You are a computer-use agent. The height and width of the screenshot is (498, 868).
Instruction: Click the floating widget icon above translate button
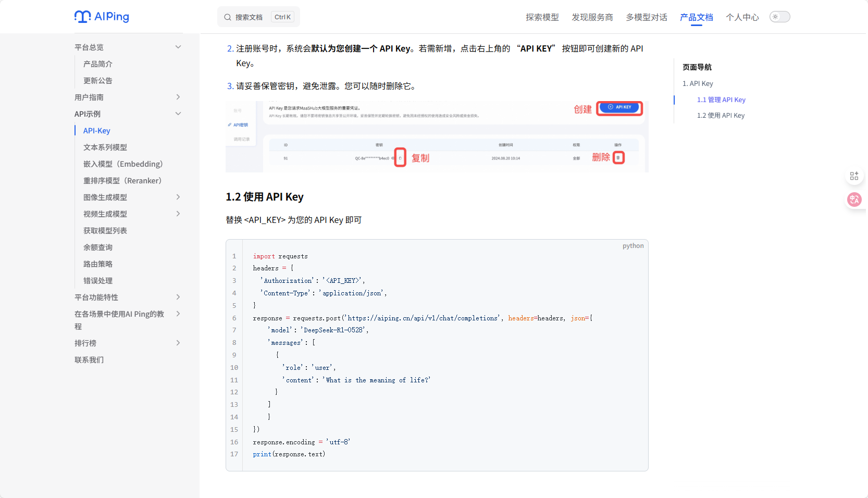[854, 176]
